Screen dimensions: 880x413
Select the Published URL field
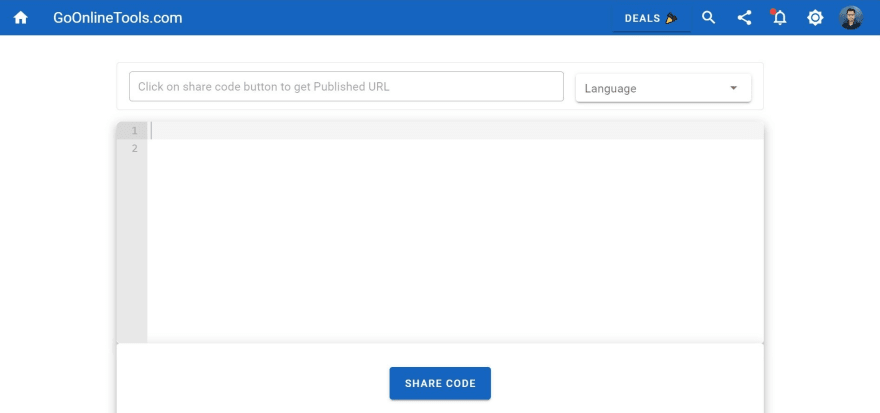(346, 86)
